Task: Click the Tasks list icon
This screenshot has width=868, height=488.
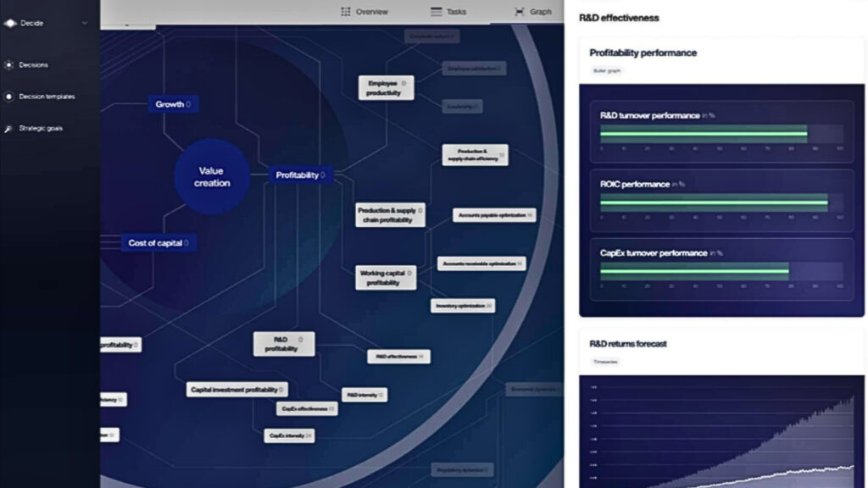Action: (437, 12)
